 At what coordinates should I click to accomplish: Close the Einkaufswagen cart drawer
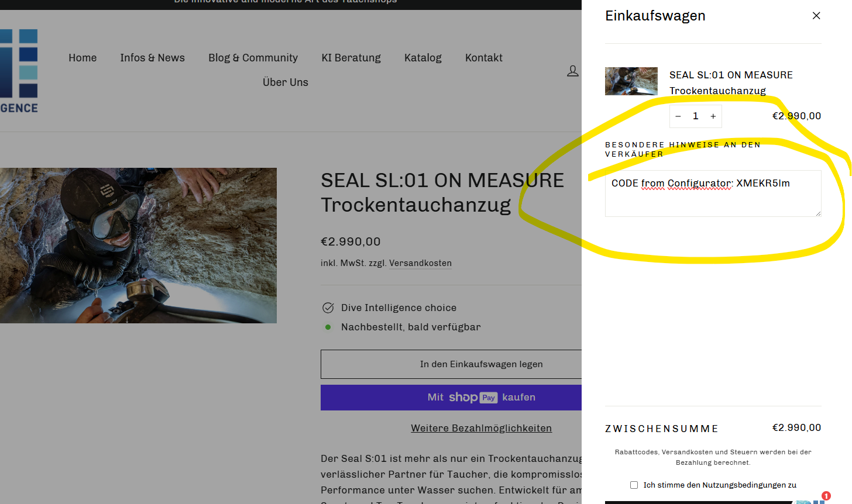pos(816,16)
